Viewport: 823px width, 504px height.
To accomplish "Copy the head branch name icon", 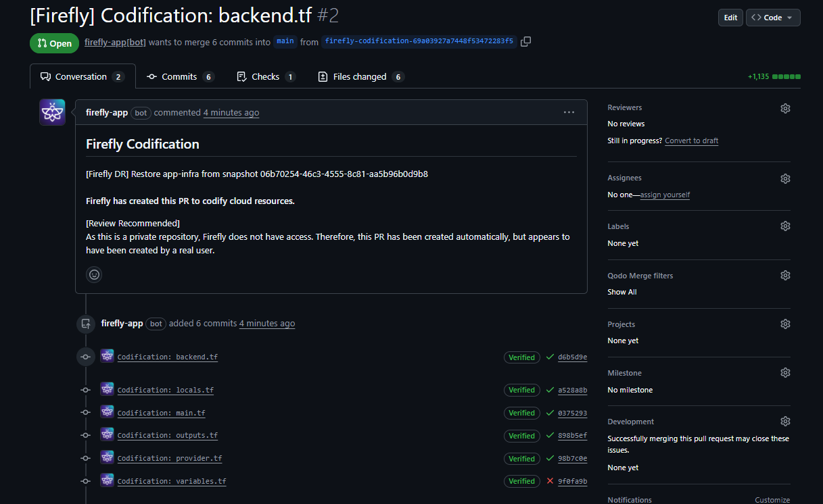I will tap(526, 42).
